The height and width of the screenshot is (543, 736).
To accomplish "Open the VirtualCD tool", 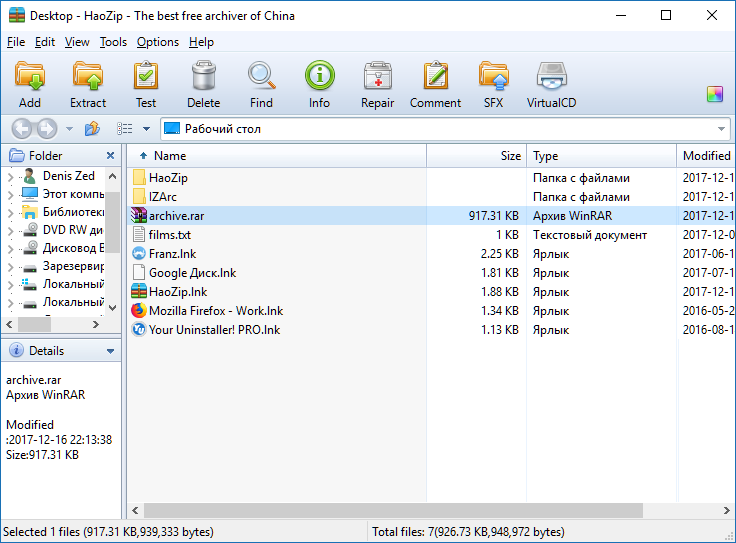I will coord(552,76).
